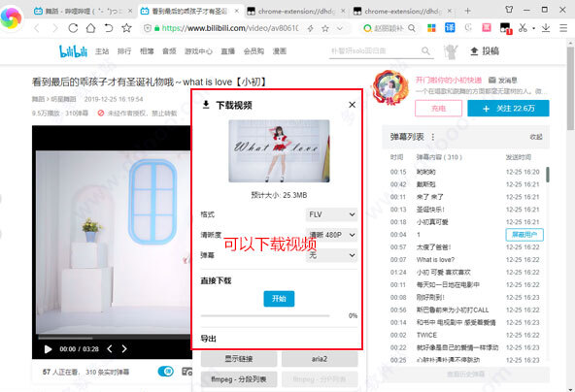Screen dimensions: 575x392
Task: Open 游戏中心 in bilibili navigation
Action: tap(198, 51)
